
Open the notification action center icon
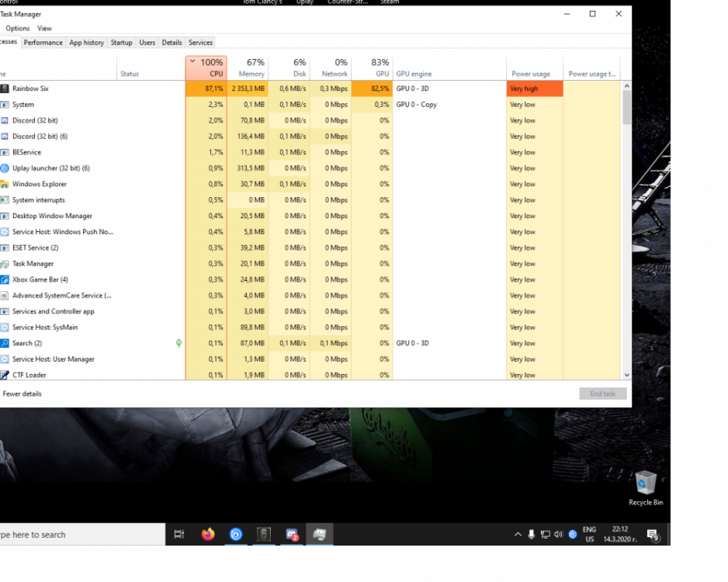[x=653, y=535]
